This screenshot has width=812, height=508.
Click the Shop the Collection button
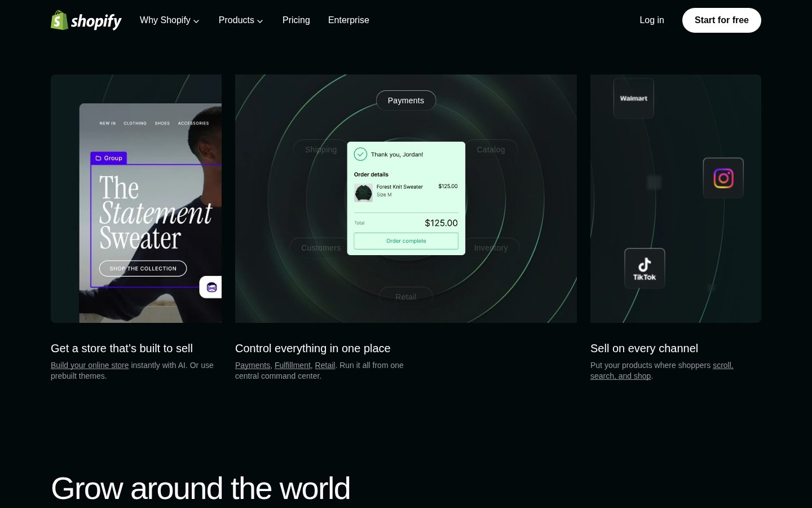pos(143,269)
